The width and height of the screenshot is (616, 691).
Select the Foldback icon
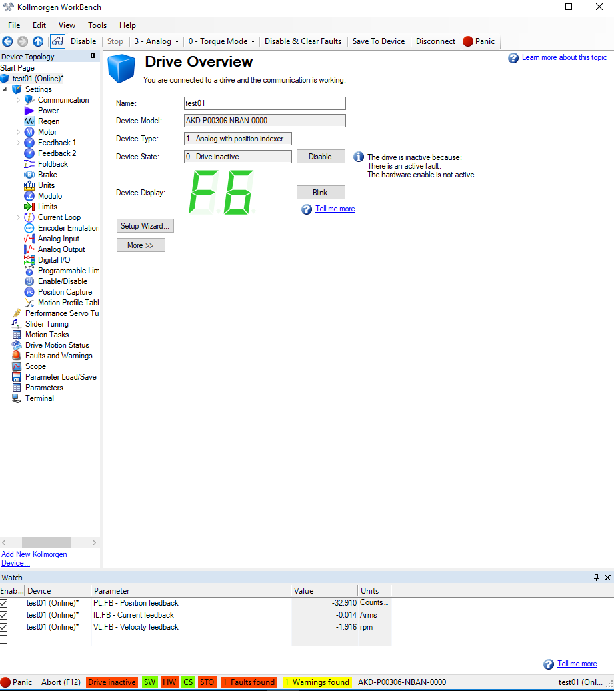tap(29, 164)
